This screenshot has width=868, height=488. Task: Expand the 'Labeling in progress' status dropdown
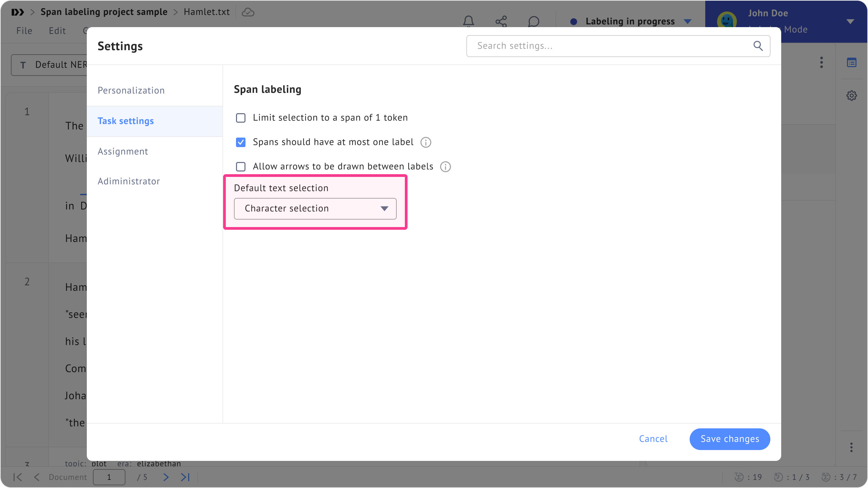[688, 21]
